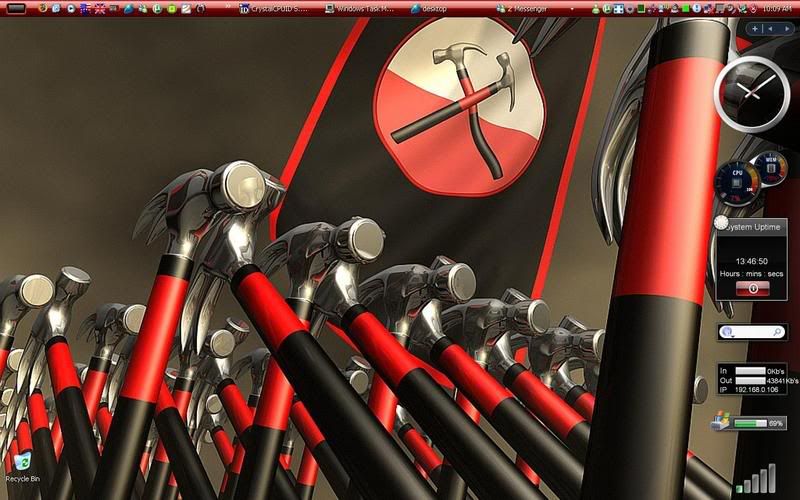Click the UK flag quick launch icon
This screenshot has width=800, height=500.
click(x=99, y=9)
